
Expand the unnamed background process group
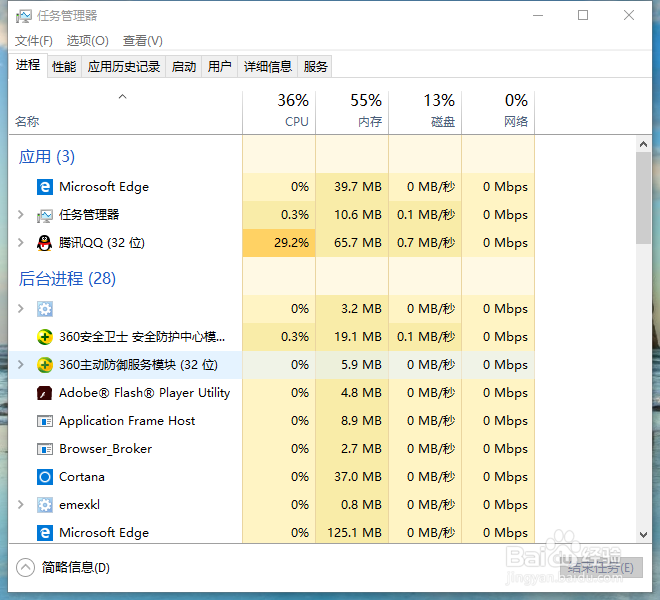pyautogui.click(x=21, y=309)
